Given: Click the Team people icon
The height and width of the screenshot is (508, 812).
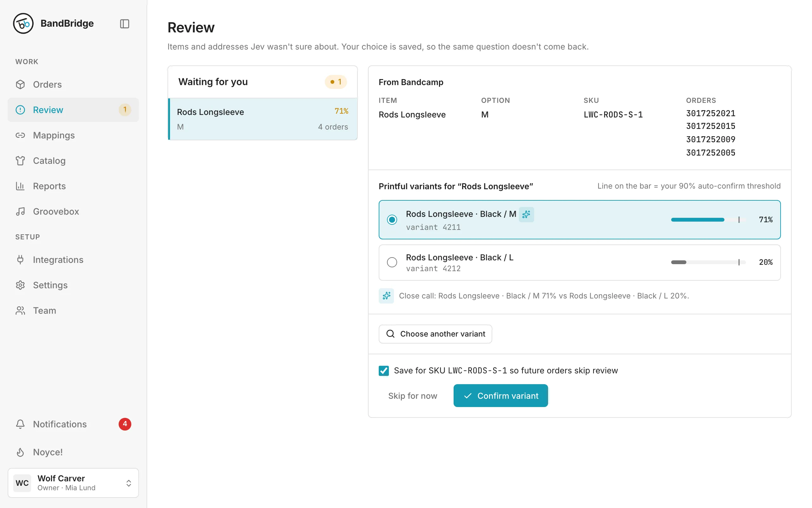Looking at the screenshot, I should (20, 311).
